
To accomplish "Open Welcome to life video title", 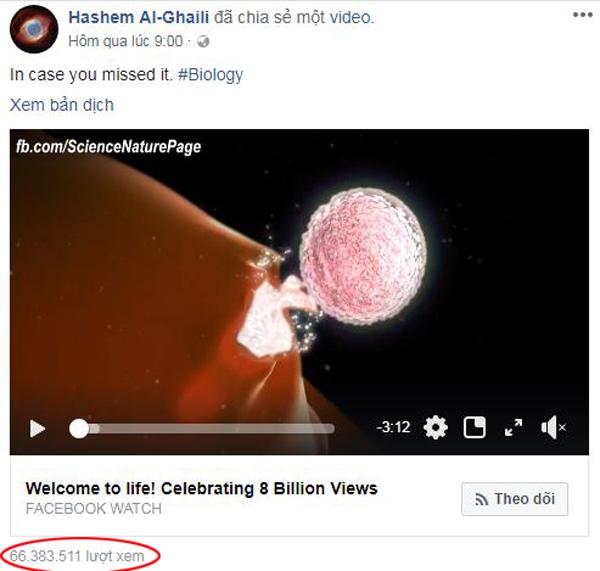I will [201, 488].
